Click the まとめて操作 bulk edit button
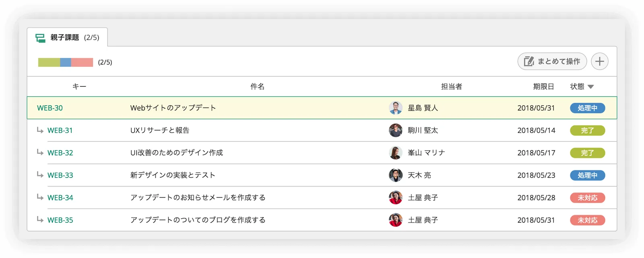Screen dimensions: 644x258 (x=552, y=61)
